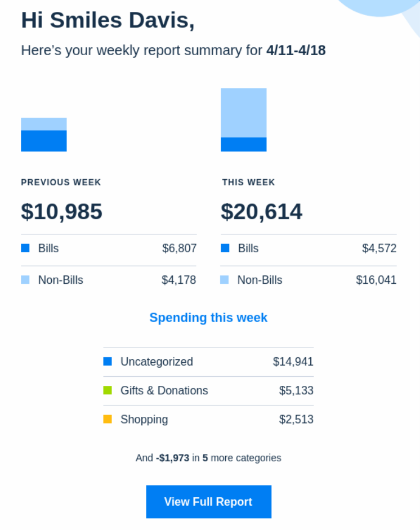Image resolution: width=420 pixels, height=530 pixels.
Task: Click the this week spending bar chart
Action: tap(244, 119)
